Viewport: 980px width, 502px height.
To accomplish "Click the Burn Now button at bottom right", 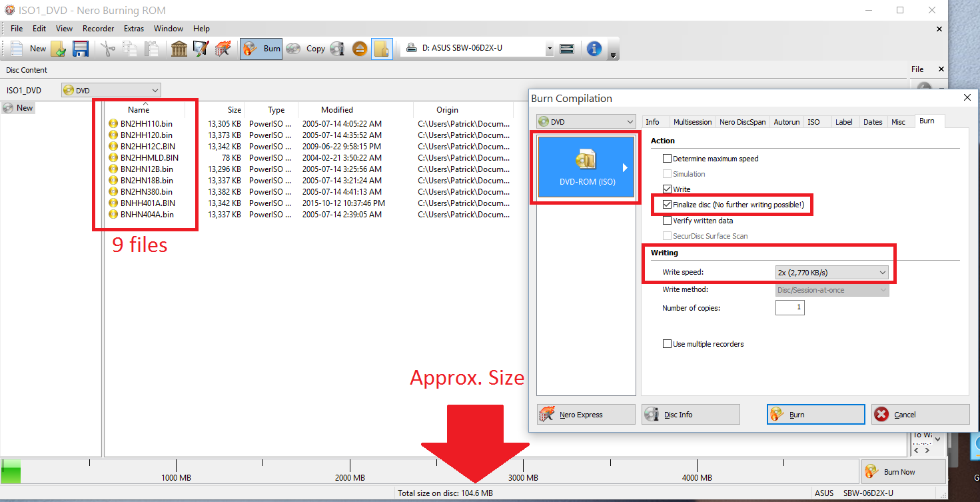I will pos(903,471).
